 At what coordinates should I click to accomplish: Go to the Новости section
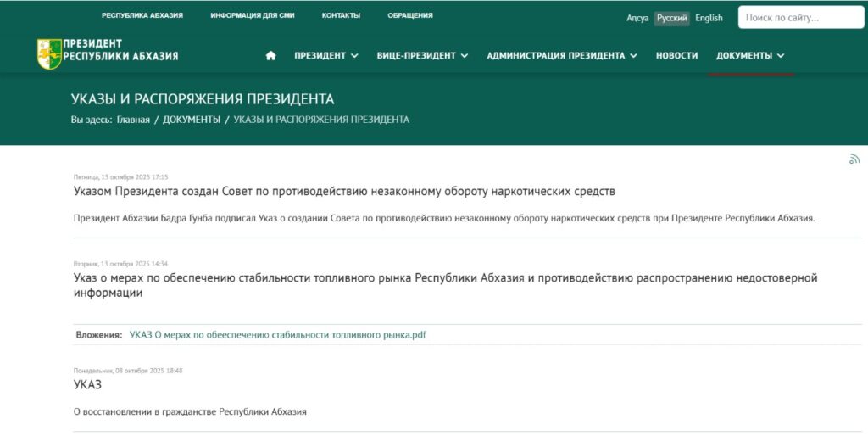click(676, 56)
